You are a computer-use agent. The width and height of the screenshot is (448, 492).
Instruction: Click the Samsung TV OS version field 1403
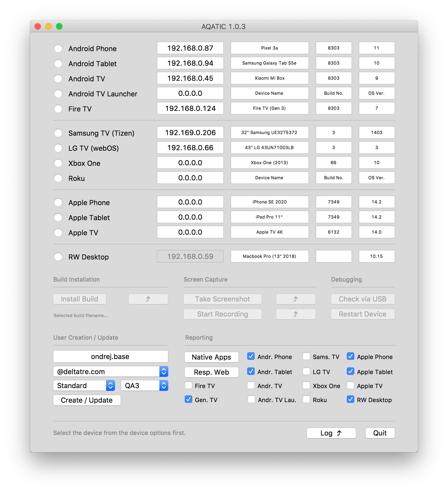[x=377, y=132]
